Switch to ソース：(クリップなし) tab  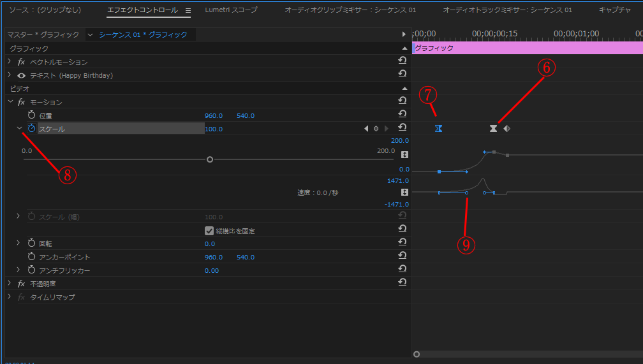tap(45, 10)
